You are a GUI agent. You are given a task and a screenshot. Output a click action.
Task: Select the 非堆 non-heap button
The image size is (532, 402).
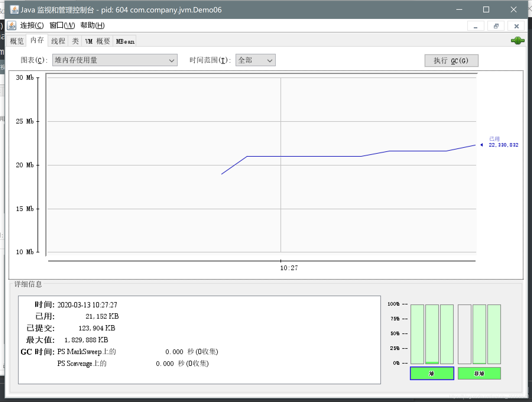(x=479, y=373)
